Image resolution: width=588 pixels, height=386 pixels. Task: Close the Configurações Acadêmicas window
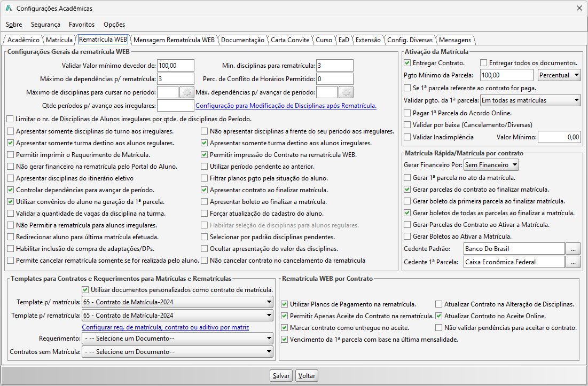tap(579, 8)
